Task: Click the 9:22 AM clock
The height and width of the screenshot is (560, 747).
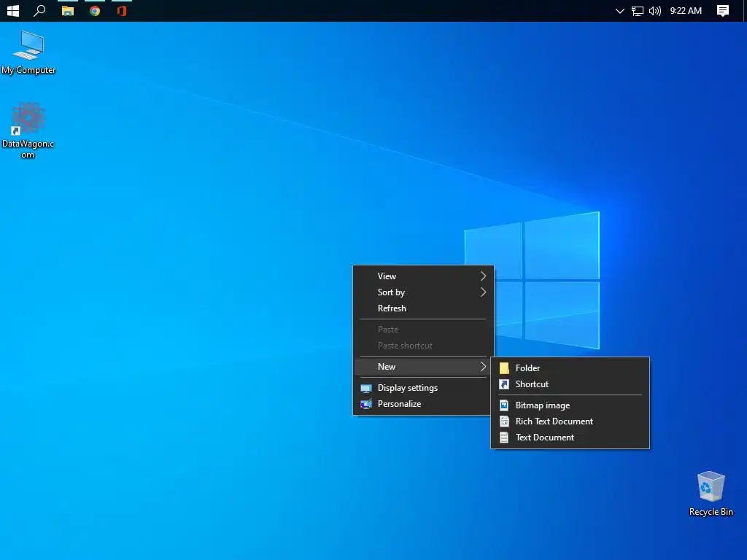Action: tap(686, 10)
